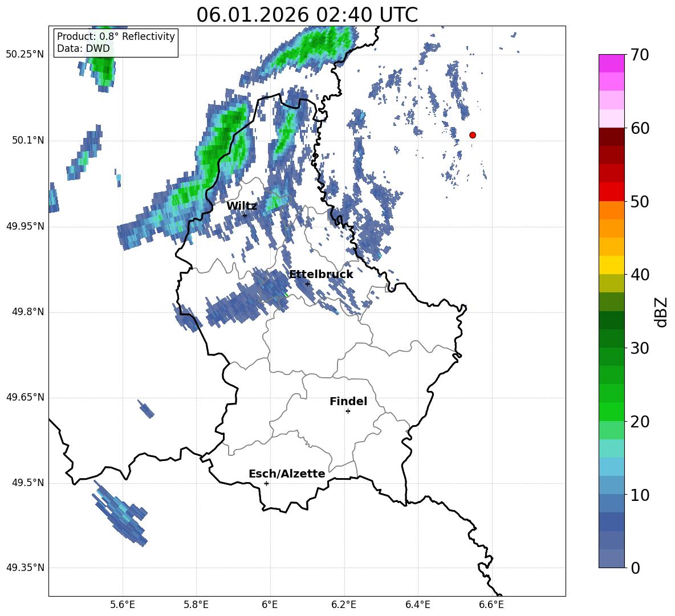Click the bright green colorbar segment at 20
Image resolution: width=675 pixels, height=616 pixels.
[x=611, y=411]
